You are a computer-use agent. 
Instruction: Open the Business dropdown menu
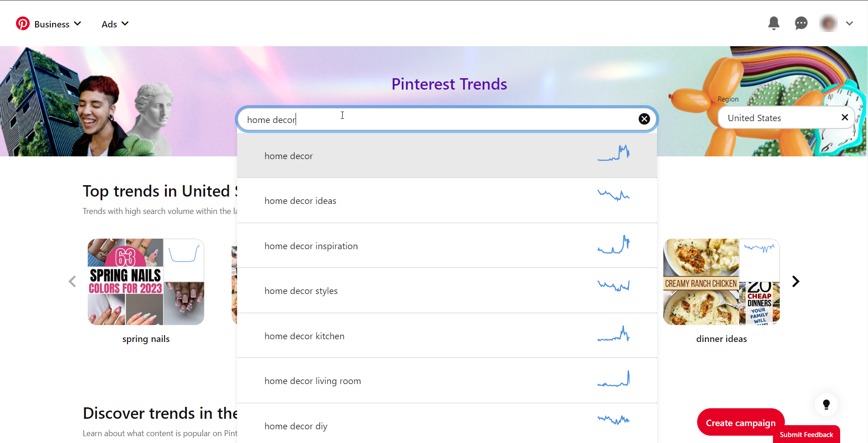53,24
